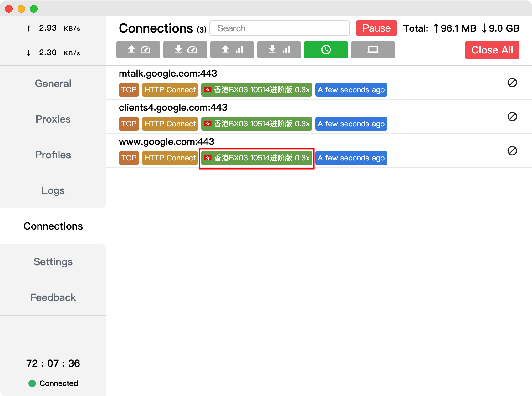Open the General tab
Screen dimensions: 532x396
(x=53, y=84)
